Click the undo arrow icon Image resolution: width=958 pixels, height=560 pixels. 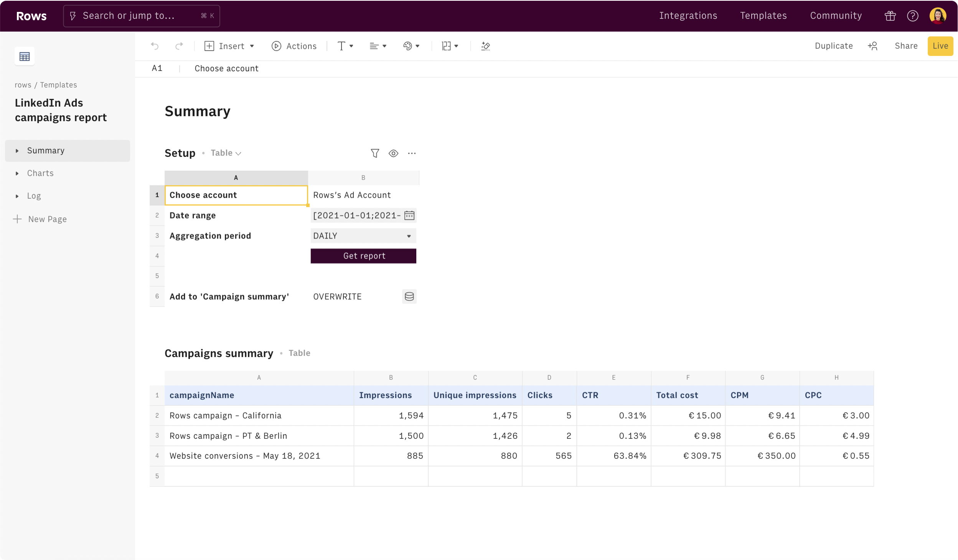(155, 46)
